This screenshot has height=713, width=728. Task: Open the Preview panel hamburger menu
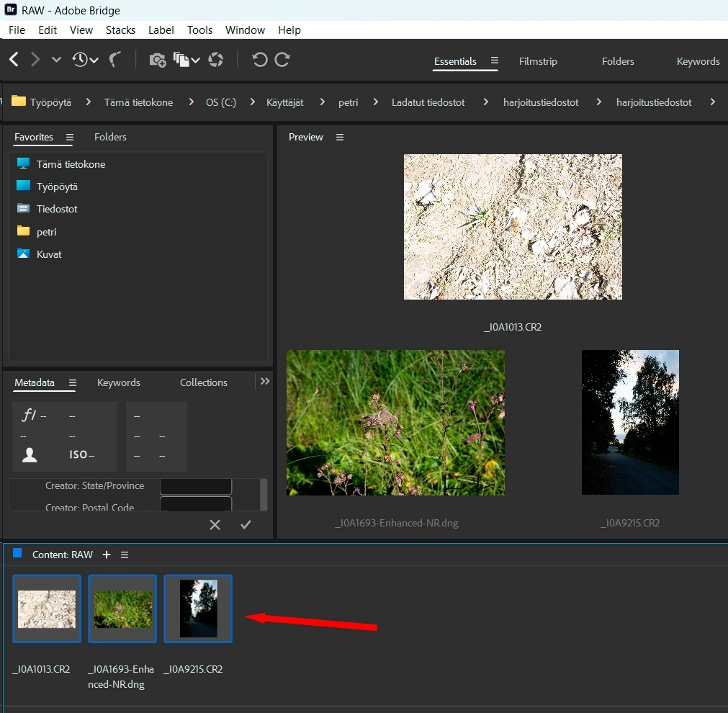click(340, 137)
